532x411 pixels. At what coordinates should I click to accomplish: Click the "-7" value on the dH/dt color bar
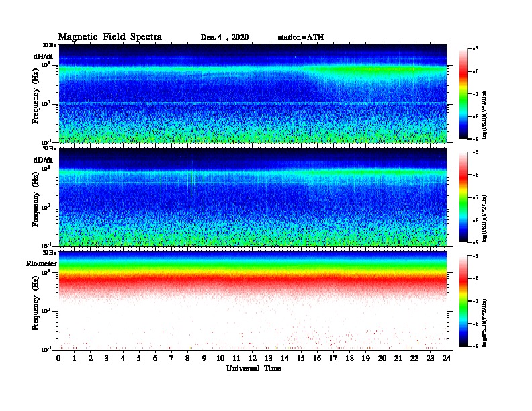[x=476, y=94]
